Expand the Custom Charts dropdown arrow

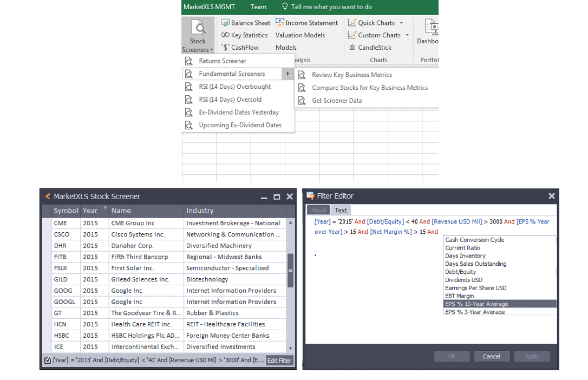pos(407,35)
